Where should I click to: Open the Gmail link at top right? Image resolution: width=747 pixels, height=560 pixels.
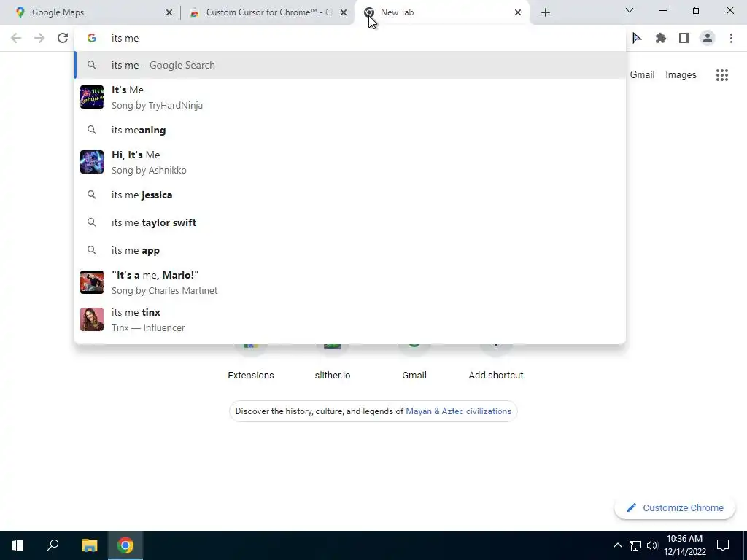tap(642, 75)
